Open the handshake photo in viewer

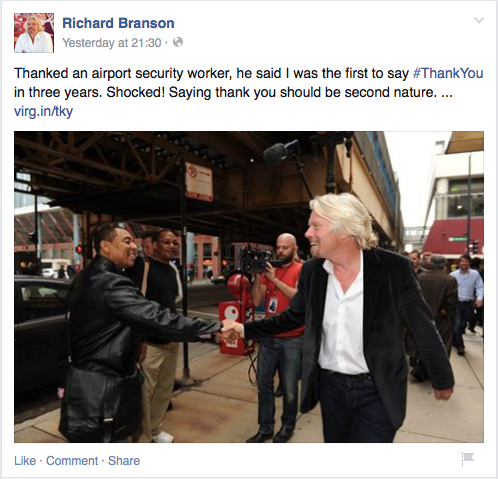[249, 287]
